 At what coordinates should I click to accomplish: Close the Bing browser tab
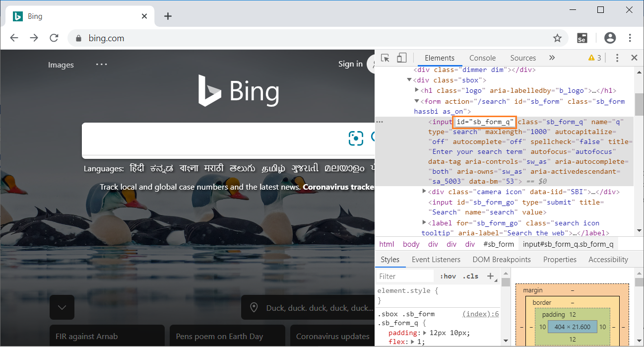point(144,16)
